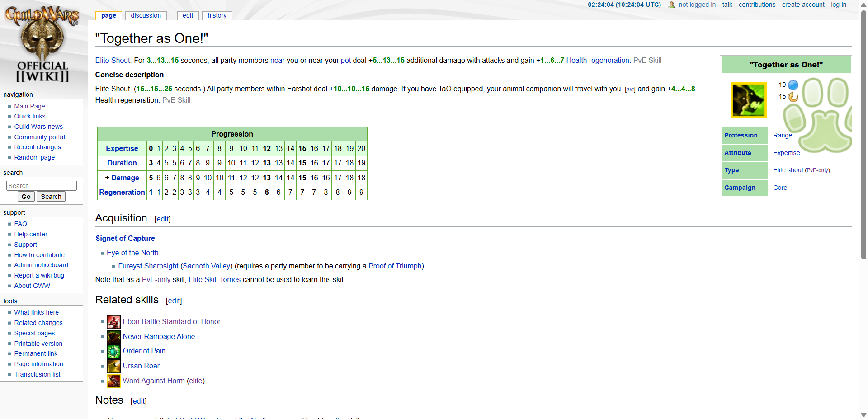
Task: Open Related changes tool
Action: pyautogui.click(x=38, y=323)
